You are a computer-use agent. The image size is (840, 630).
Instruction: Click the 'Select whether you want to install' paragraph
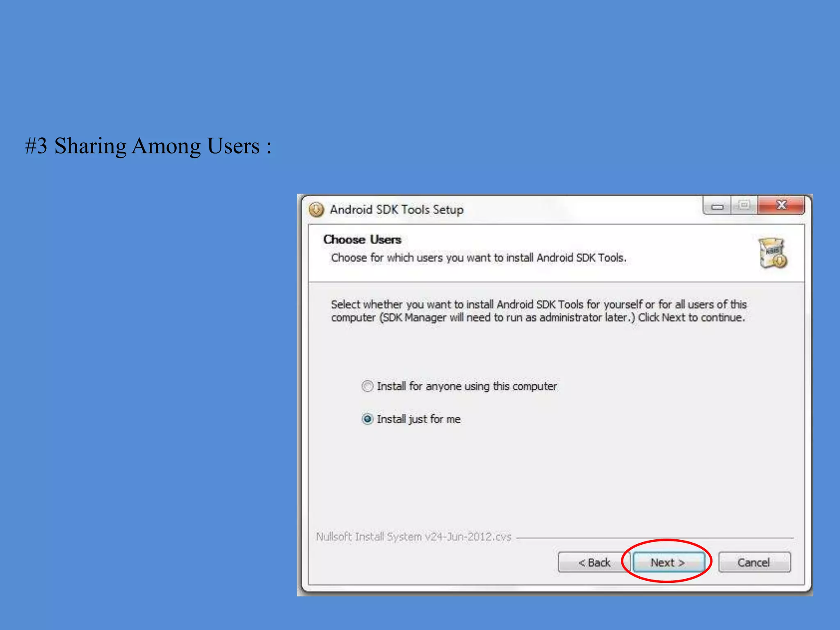click(x=539, y=311)
